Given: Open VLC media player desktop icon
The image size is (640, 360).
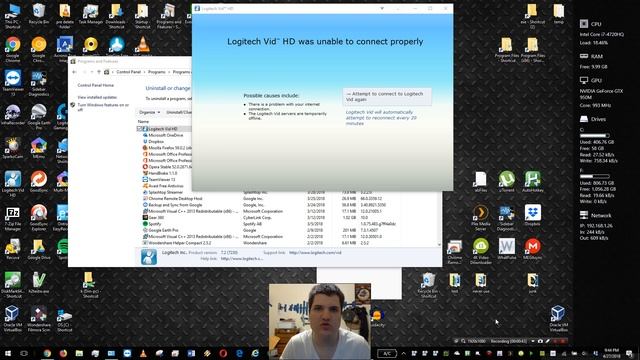Looking at the screenshot, I should pos(142,47).
